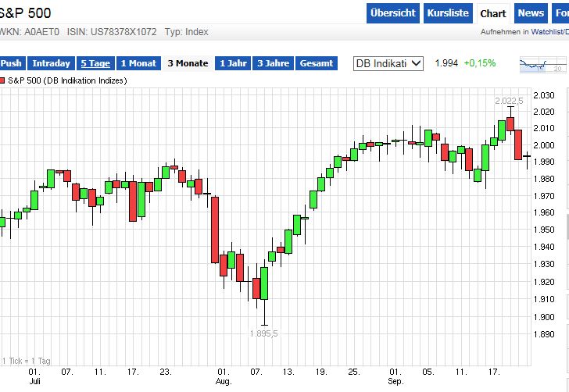Click the 2.022,5 high marker label

click(509, 101)
